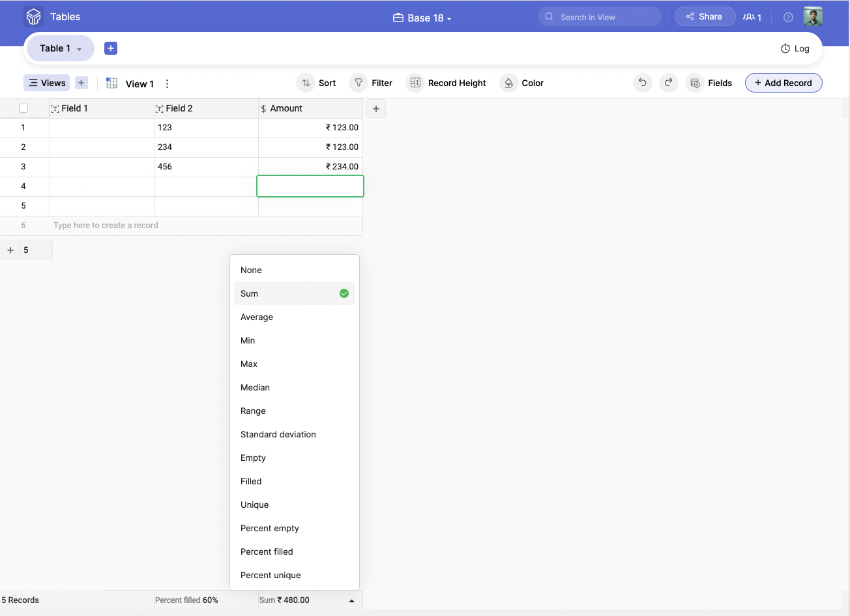Choose Filled in the summary menu

pos(295,481)
